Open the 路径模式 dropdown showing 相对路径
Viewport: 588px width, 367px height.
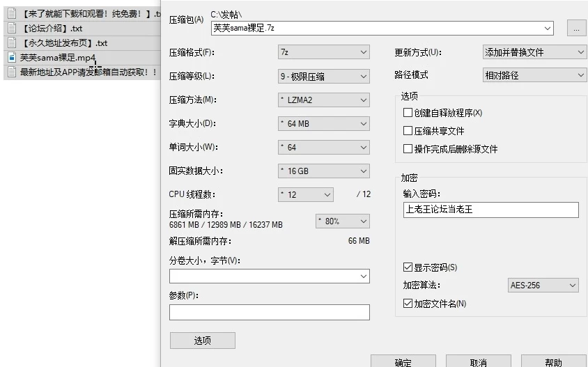(534, 75)
